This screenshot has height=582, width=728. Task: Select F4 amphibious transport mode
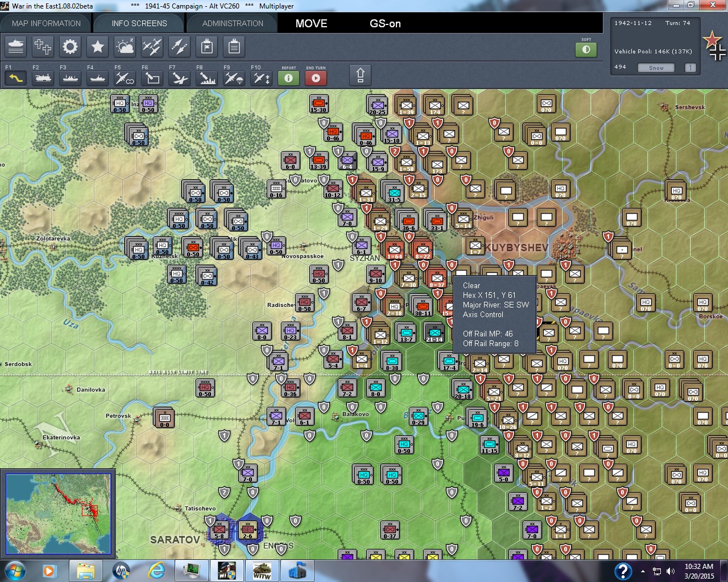click(98, 78)
